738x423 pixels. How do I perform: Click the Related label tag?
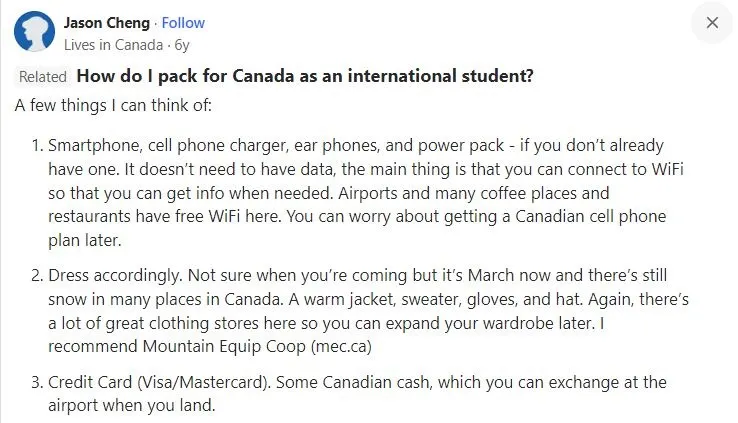pos(43,76)
